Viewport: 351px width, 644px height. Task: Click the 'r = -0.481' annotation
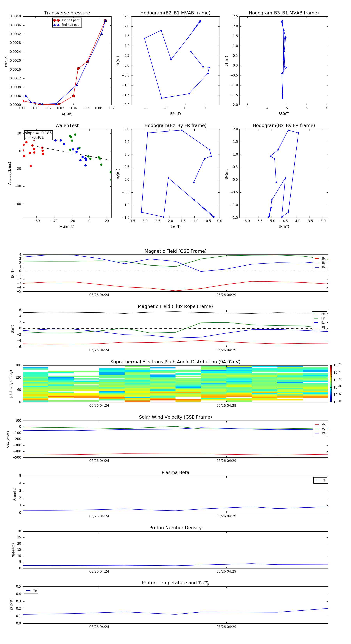tap(35, 137)
